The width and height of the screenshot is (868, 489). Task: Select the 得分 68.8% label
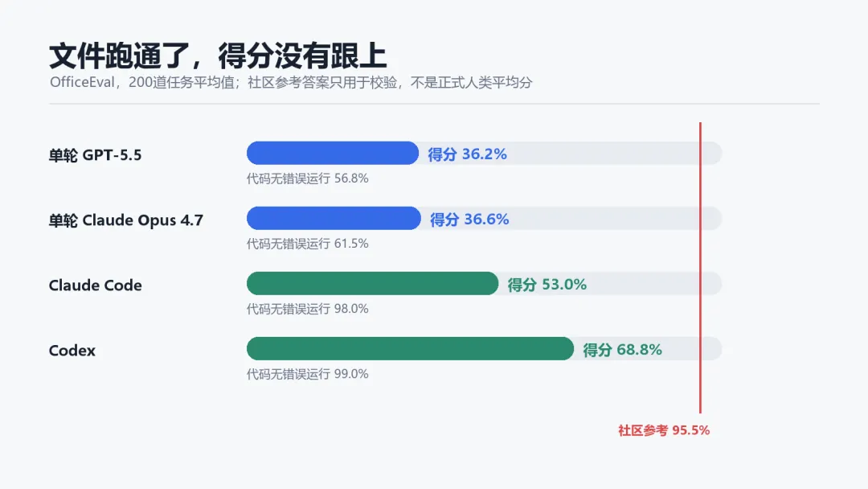622,350
